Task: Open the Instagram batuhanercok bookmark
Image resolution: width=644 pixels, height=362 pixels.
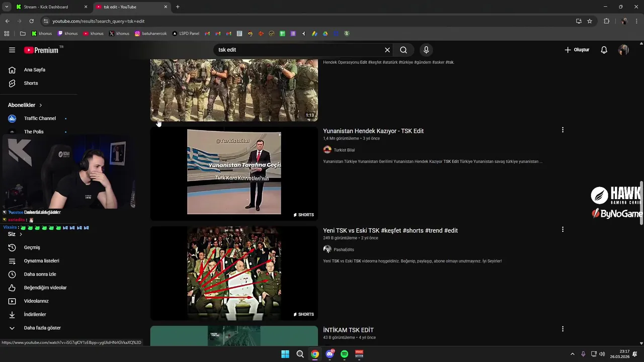Action: click(151, 34)
